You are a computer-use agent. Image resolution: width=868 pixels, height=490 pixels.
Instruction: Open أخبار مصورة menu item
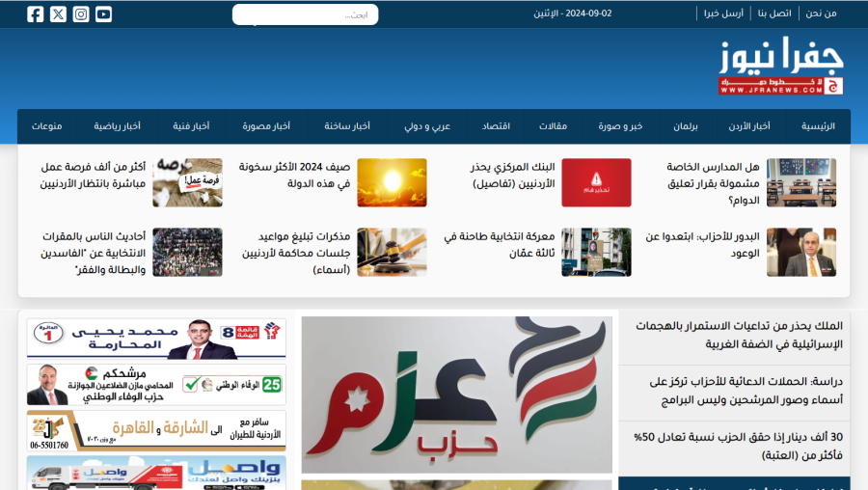pyautogui.click(x=266, y=126)
